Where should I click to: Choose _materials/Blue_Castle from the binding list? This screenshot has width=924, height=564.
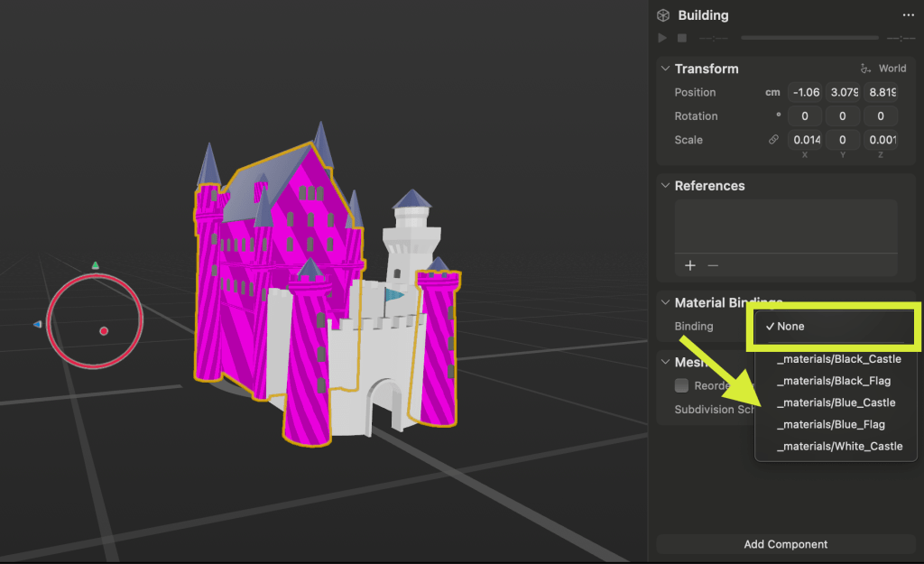coord(836,402)
